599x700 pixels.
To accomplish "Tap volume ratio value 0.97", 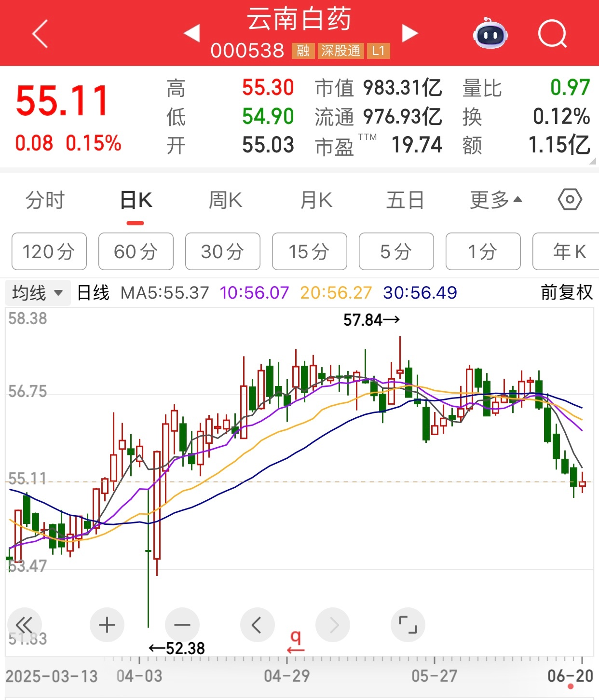I will coord(570,88).
